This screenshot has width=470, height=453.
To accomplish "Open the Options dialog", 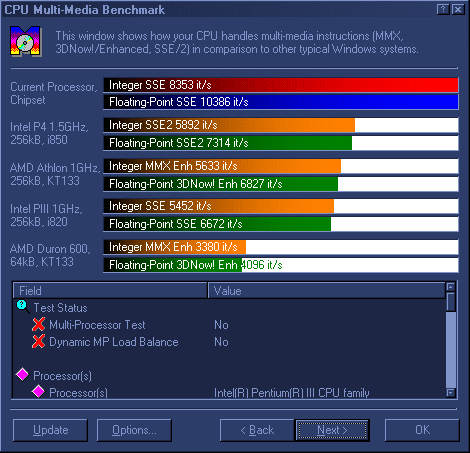I will [x=134, y=430].
